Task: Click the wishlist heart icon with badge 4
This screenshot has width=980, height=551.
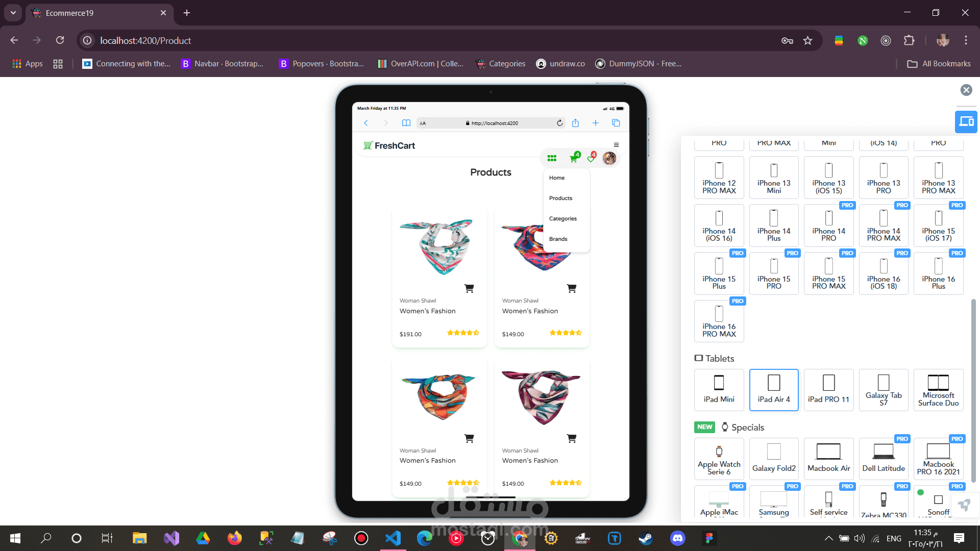Action: 591,159
